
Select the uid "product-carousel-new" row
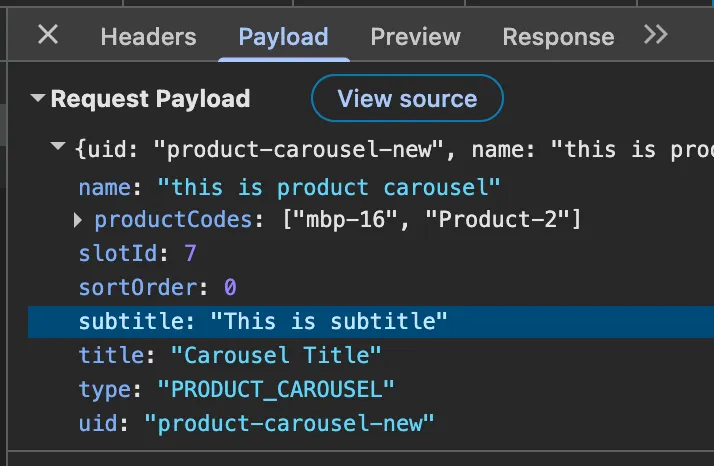(x=371, y=424)
